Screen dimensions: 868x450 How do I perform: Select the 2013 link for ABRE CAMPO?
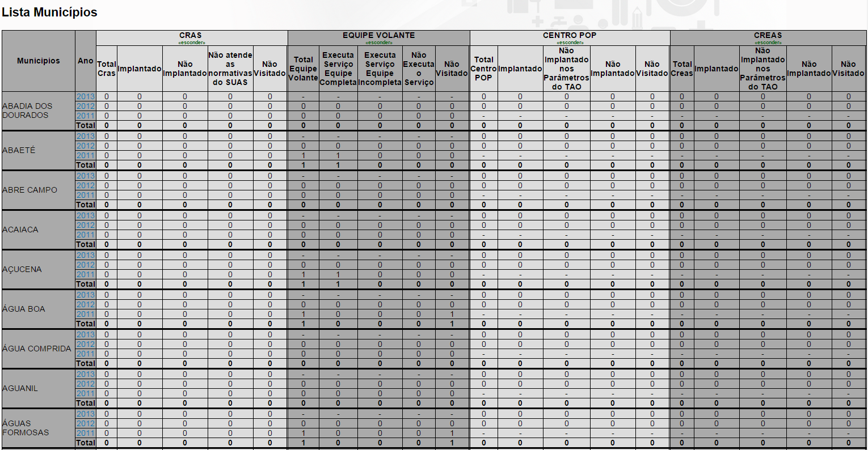click(86, 176)
